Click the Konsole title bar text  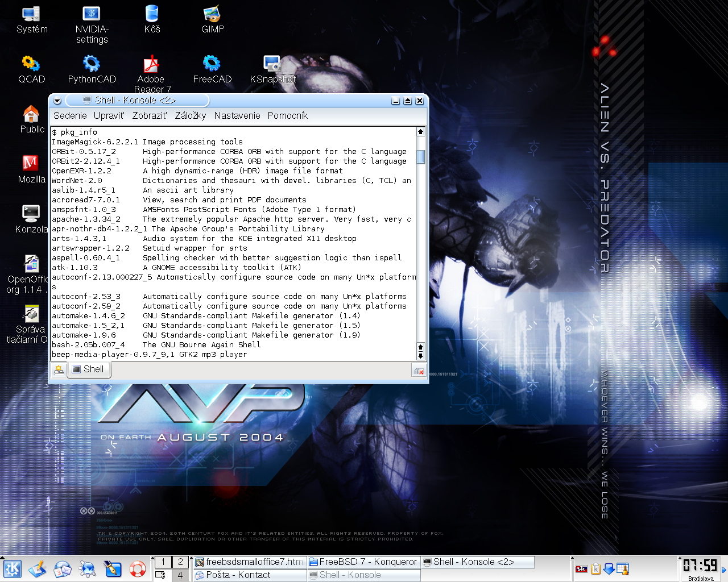click(x=135, y=100)
